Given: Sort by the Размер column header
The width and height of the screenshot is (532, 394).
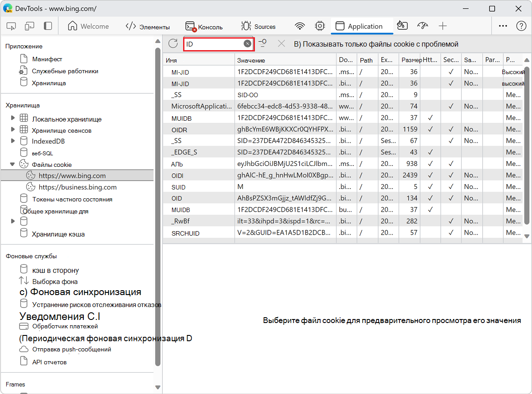Looking at the screenshot, I should 410,60.
